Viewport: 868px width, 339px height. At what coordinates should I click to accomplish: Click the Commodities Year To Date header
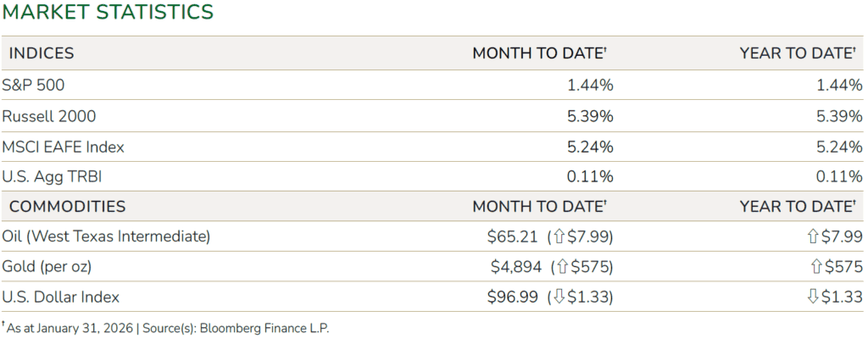[x=797, y=206]
